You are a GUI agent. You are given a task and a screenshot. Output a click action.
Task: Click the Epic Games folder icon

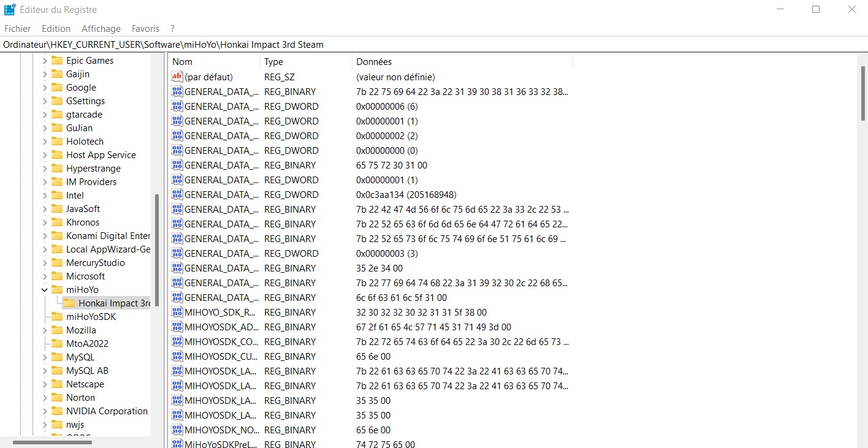pos(57,61)
